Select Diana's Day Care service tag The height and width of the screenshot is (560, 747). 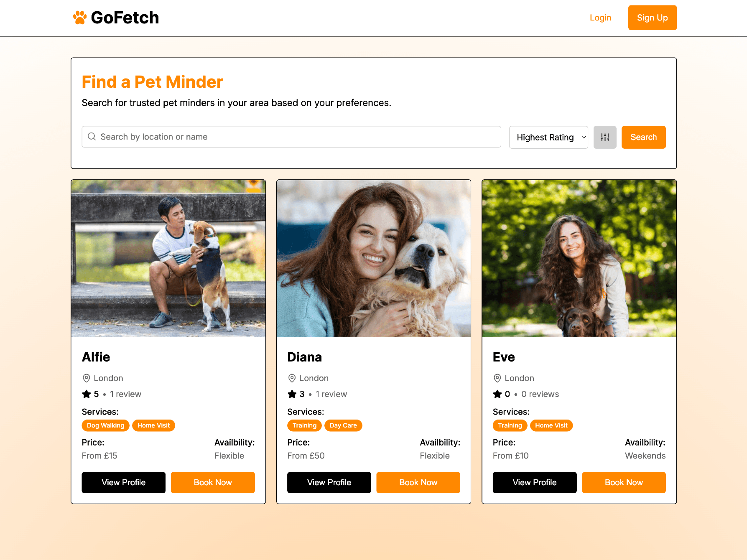[x=343, y=425]
